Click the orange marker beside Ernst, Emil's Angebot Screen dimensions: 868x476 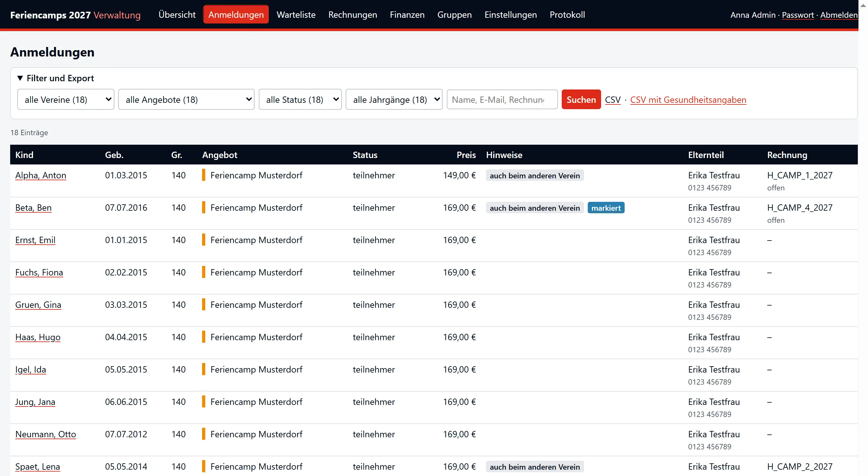204,240
